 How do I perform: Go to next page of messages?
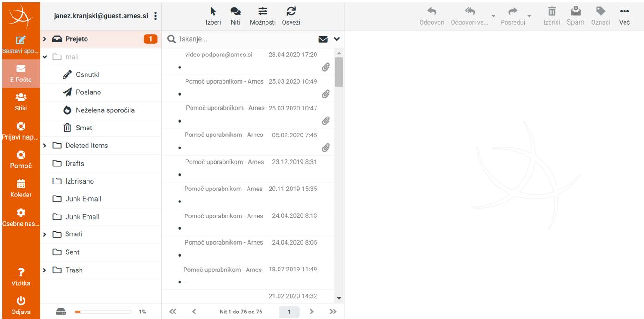pyautogui.click(x=311, y=312)
